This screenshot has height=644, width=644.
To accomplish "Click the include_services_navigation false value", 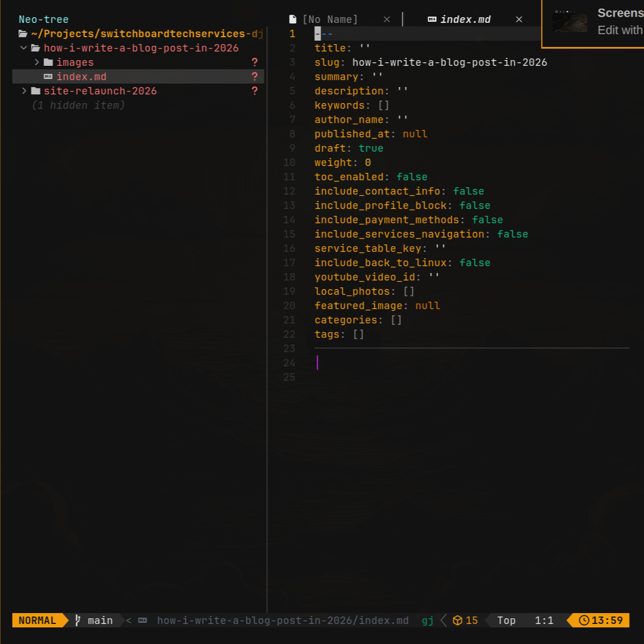I will (x=512, y=234).
